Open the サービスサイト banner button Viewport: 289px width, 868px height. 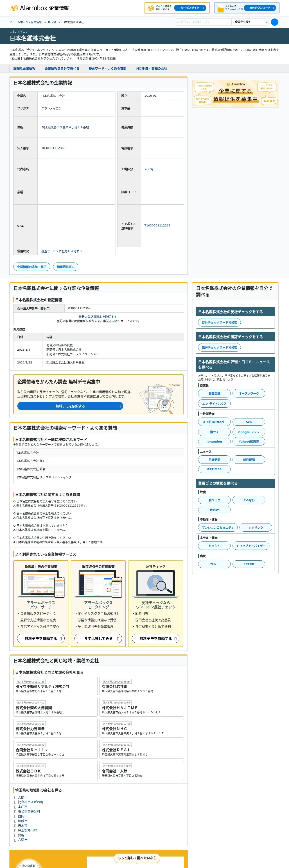[190, 8]
